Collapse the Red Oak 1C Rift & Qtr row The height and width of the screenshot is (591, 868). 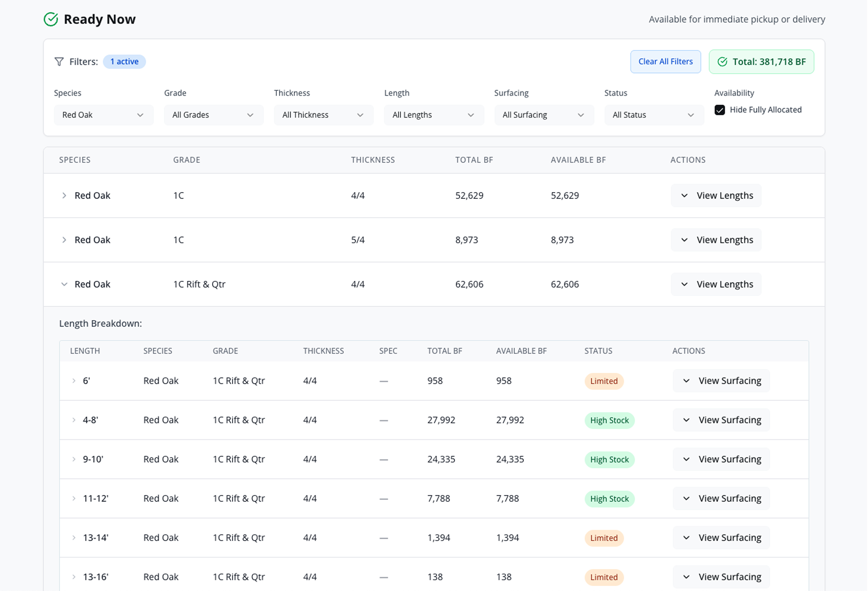[x=64, y=284]
